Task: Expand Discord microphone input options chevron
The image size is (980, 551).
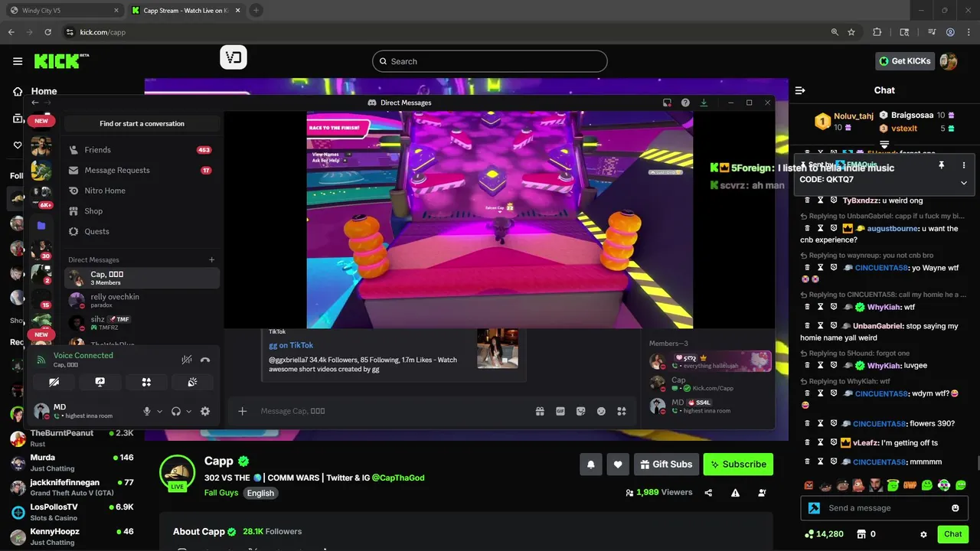Action: pos(159,411)
